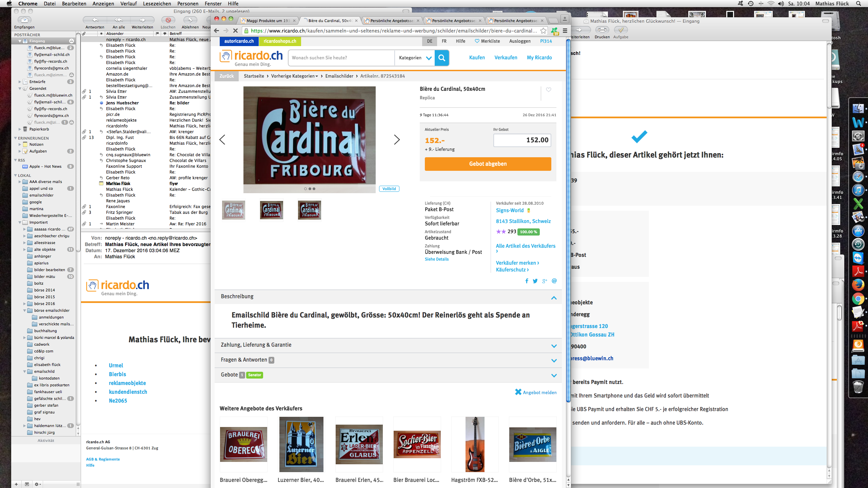
Task: Click the ricardo search magnifier button
Action: point(442,58)
